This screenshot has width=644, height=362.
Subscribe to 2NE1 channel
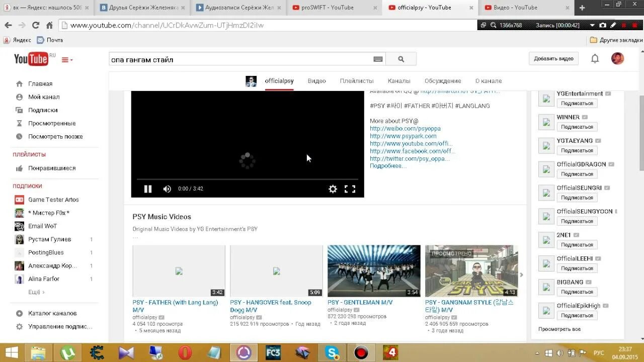[577, 245]
